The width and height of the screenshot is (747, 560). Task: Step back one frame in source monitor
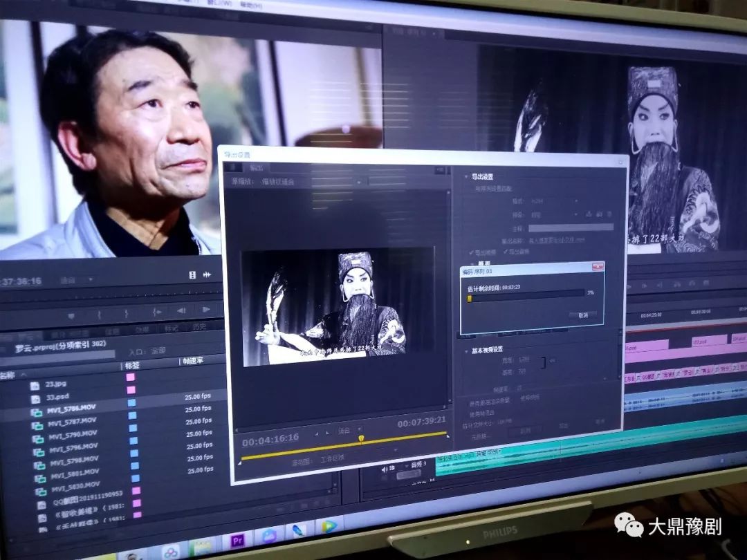click(181, 310)
